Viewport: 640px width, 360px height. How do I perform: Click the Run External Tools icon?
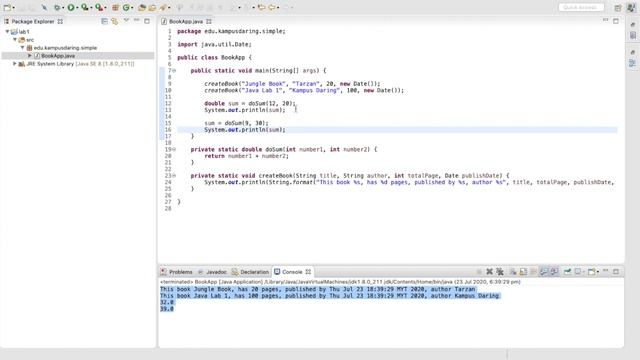[99, 7]
